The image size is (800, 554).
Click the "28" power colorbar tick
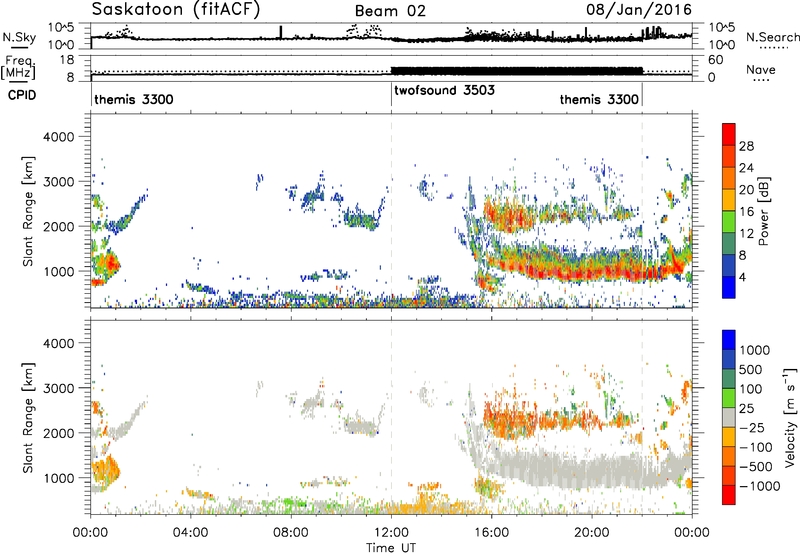point(746,146)
